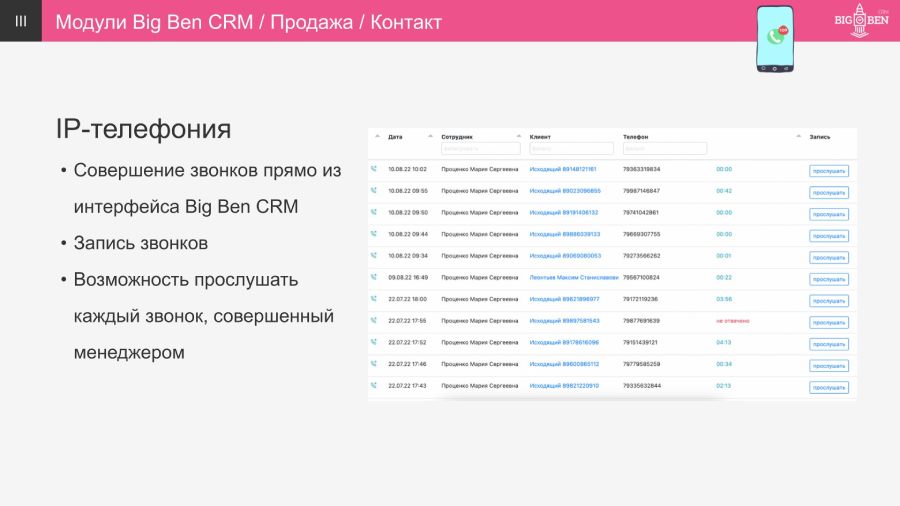Click the red 'не отвечено' status

[733, 321]
